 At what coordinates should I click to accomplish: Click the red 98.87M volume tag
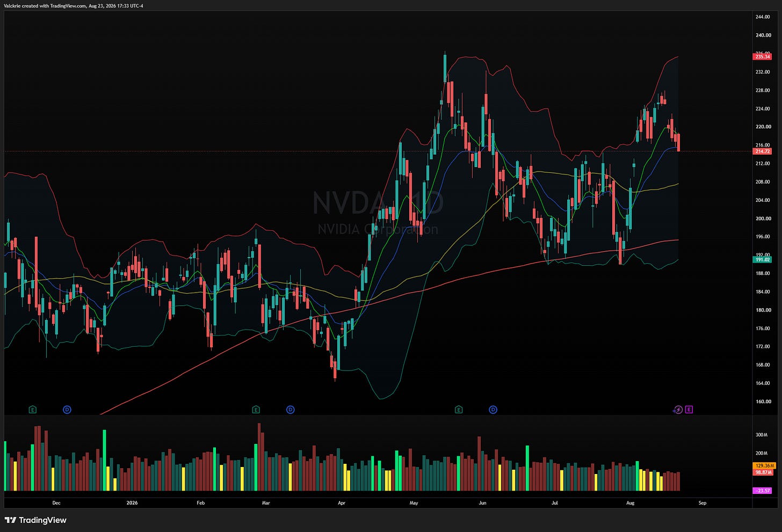point(763,472)
